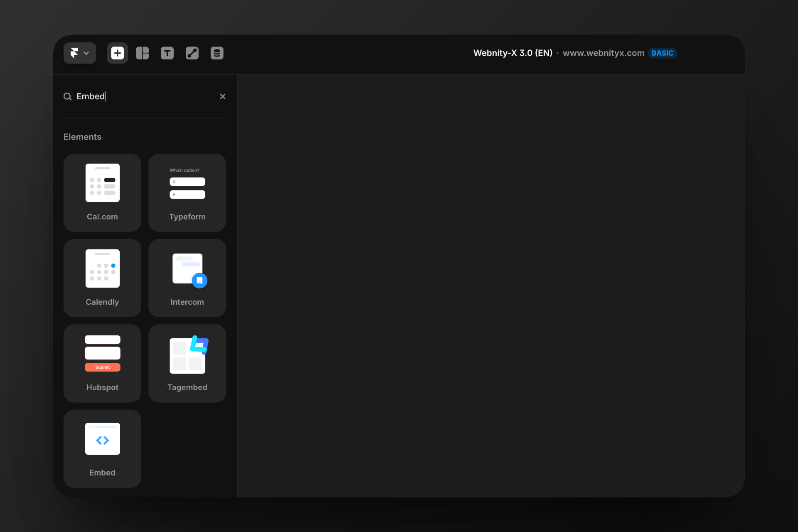Image resolution: width=798 pixels, height=532 pixels.
Task: Click the Insert plus button in toolbar
Action: [x=117, y=53]
